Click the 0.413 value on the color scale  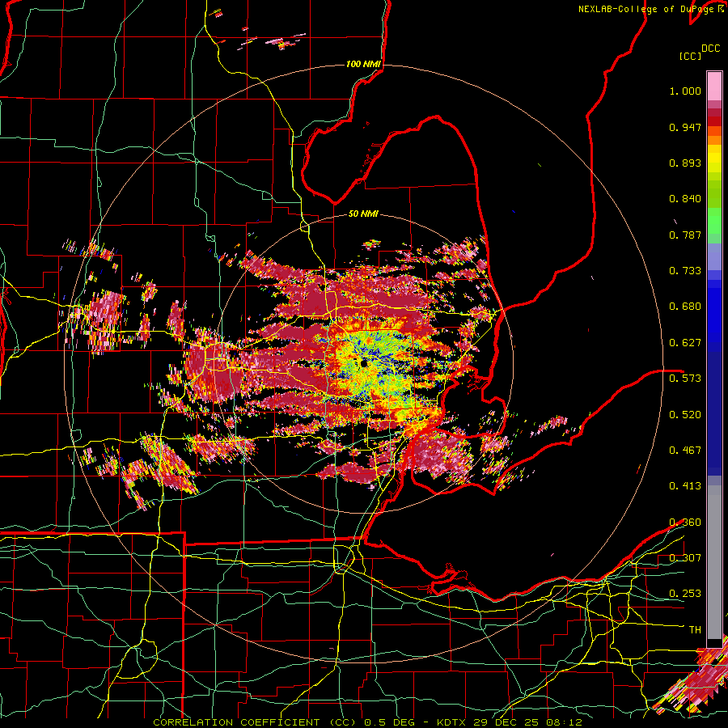pos(685,486)
